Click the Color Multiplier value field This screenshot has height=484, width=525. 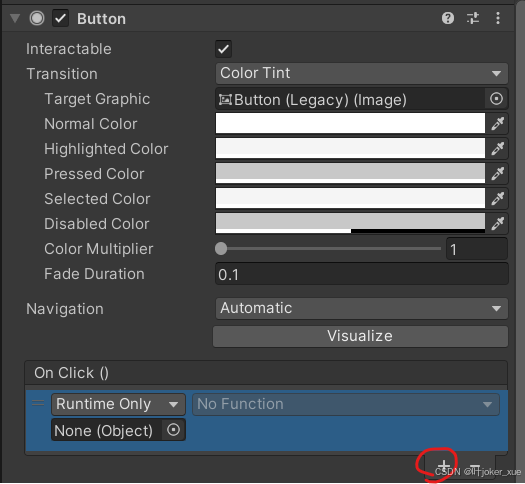pos(477,249)
